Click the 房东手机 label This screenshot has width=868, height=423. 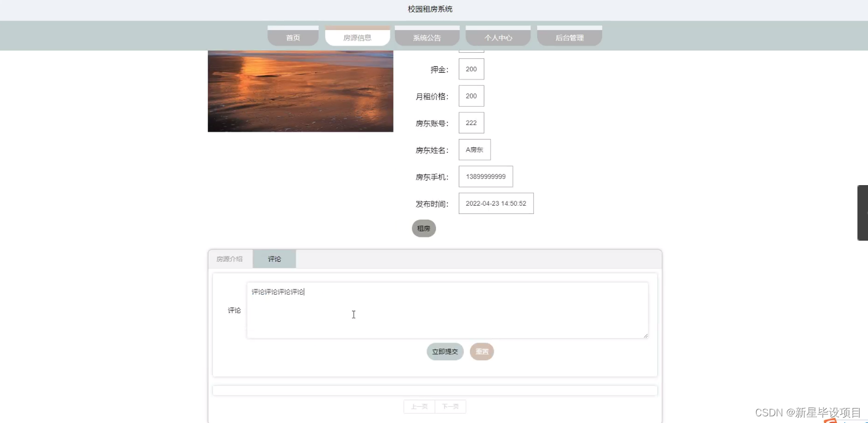click(432, 177)
